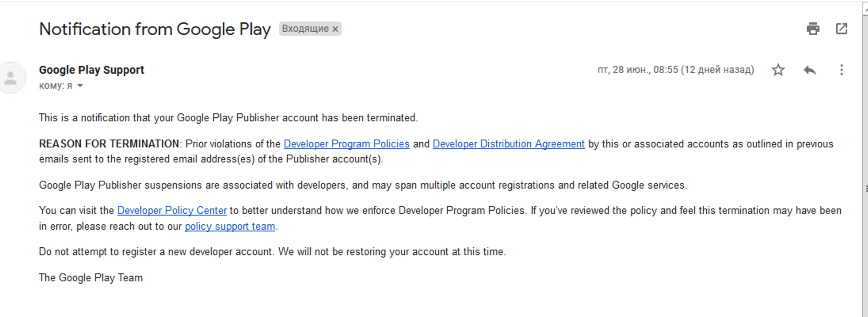This screenshot has height=317, width=868.
Task: Expand recipient details arrow next to кому: я
Action: coord(80,86)
